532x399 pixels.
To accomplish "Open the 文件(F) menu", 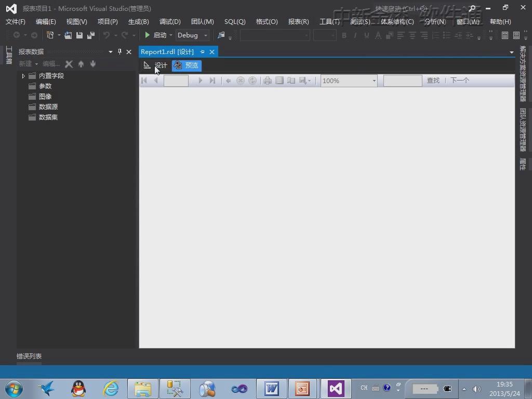I will (16, 22).
